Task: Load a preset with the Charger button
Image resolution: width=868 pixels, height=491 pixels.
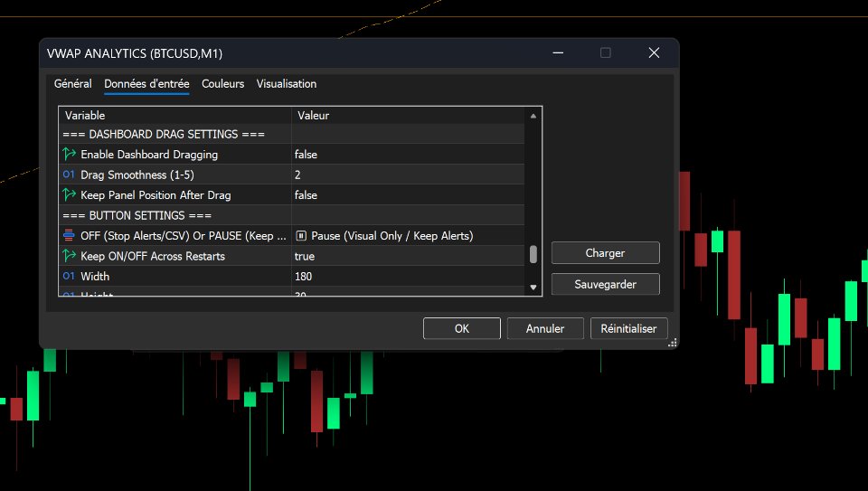Action: [605, 253]
